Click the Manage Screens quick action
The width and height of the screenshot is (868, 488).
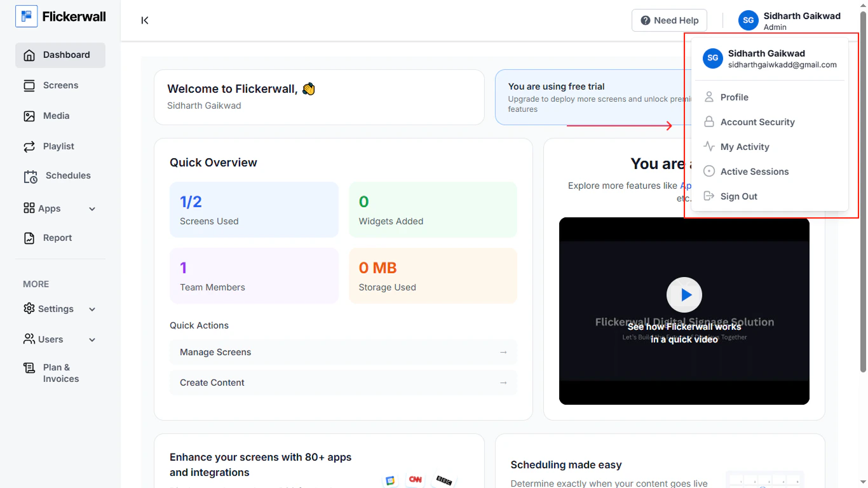(x=343, y=352)
